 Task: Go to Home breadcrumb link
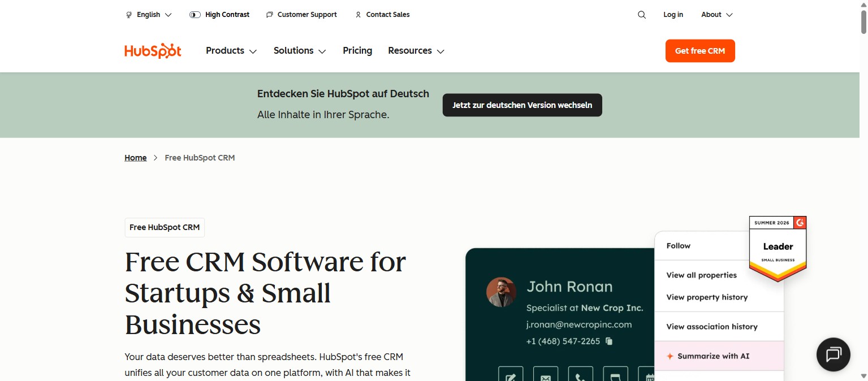pyautogui.click(x=136, y=158)
